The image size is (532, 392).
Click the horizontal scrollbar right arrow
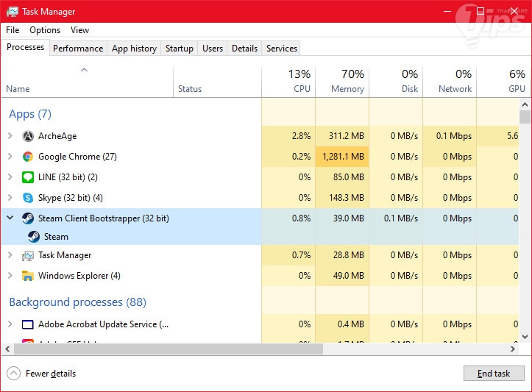(513, 349)
